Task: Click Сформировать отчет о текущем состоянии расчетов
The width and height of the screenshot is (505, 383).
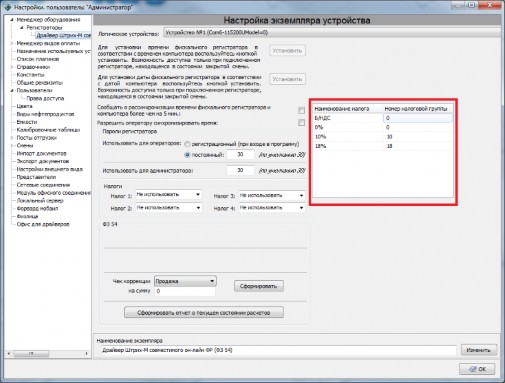Action: click(x=204, y=313)
